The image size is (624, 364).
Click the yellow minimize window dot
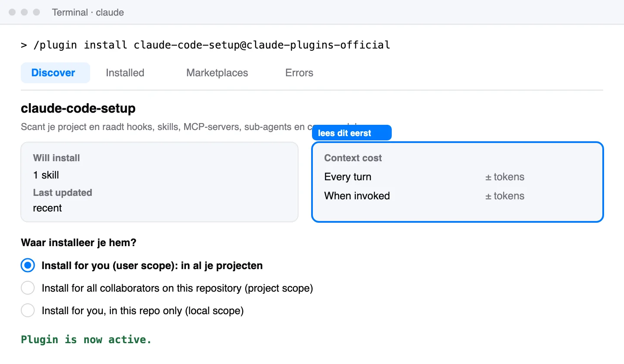tap(24, 12)
